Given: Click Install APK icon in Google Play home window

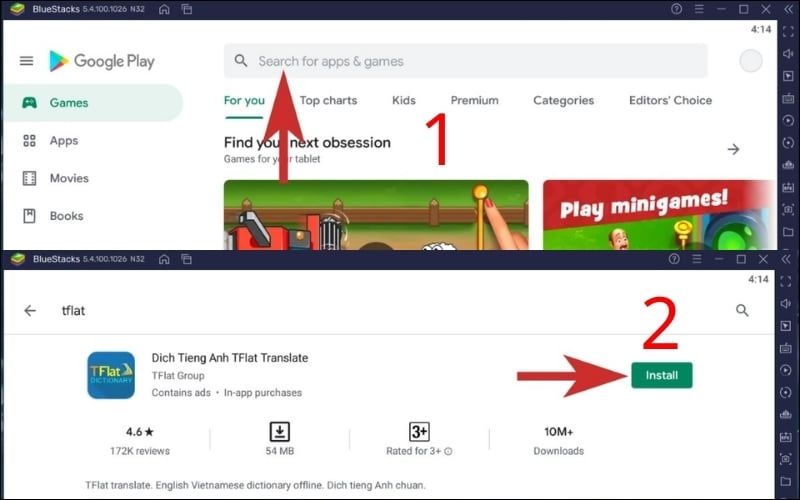Looking at the screenshot, I should coord(788,187).
